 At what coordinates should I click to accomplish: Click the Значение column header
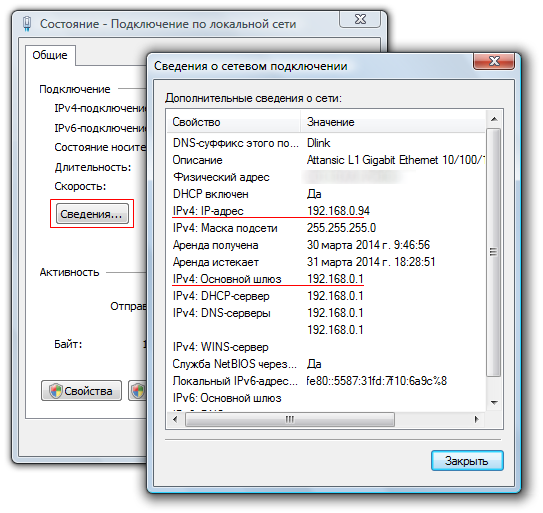(393, 122)
